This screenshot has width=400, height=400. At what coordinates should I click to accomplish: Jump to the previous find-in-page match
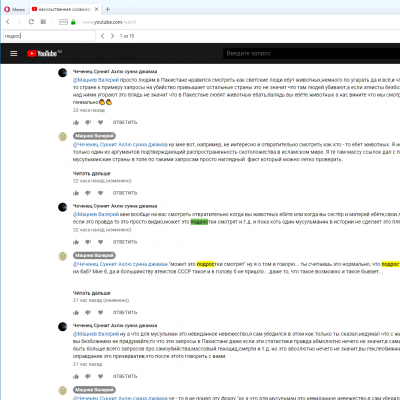tap(103, 36)
